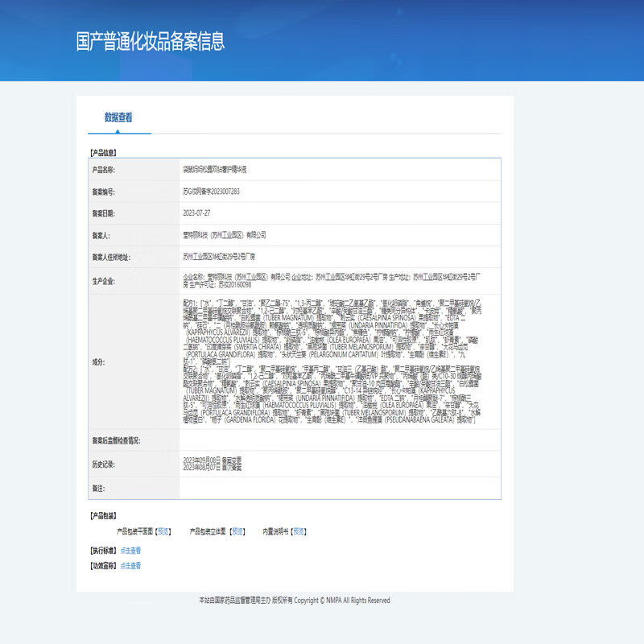Open the 产品包装立体图 预览 preview link

[x=237, y=530]
